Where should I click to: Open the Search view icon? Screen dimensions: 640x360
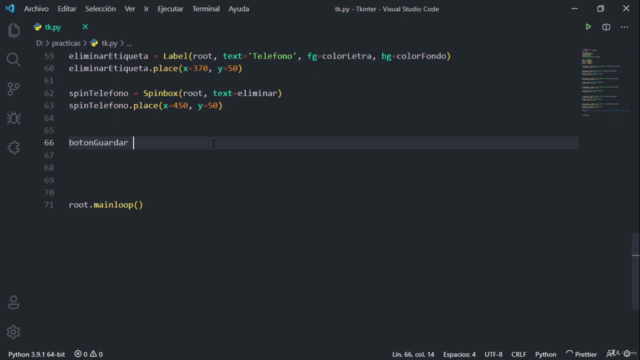coord(13,60)
